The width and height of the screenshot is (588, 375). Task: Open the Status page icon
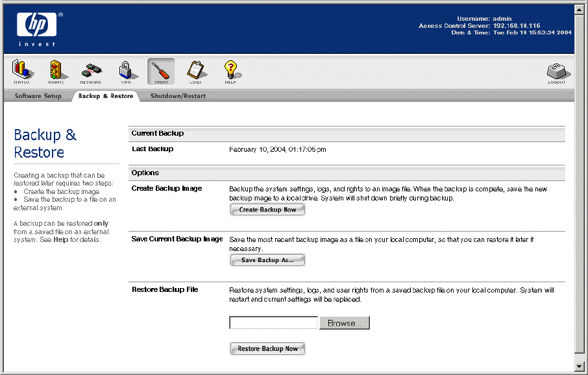(x=21, y=71)
